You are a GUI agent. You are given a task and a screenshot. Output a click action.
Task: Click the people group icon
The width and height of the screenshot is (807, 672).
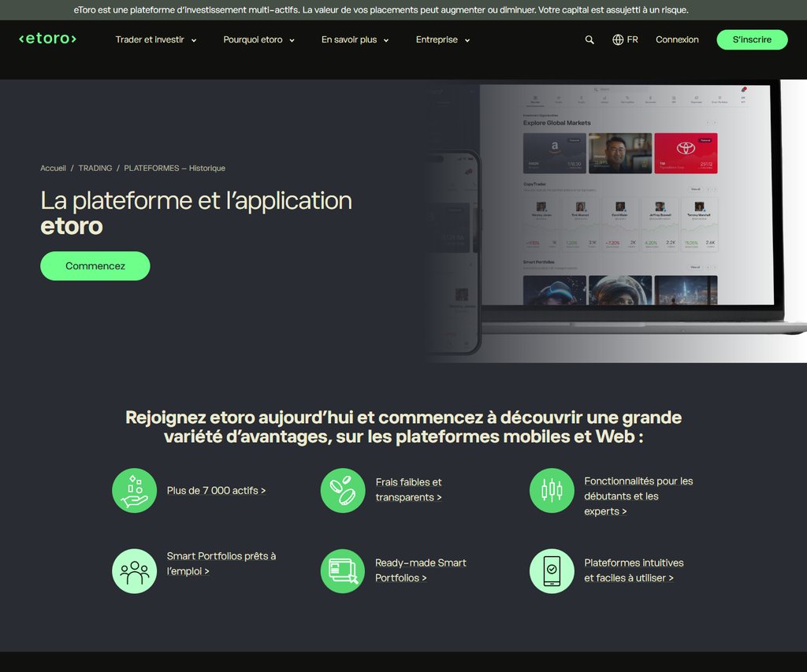click(x=134, y=571)
